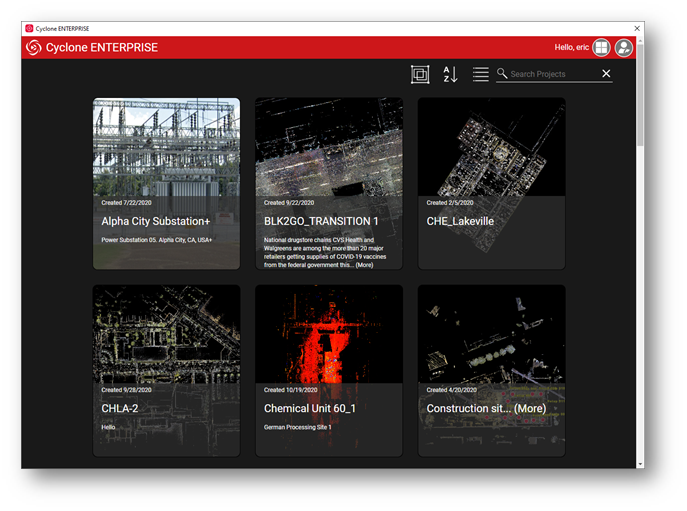
Task: Click the Alpha City Substation+ title
Action: [155, 221]
